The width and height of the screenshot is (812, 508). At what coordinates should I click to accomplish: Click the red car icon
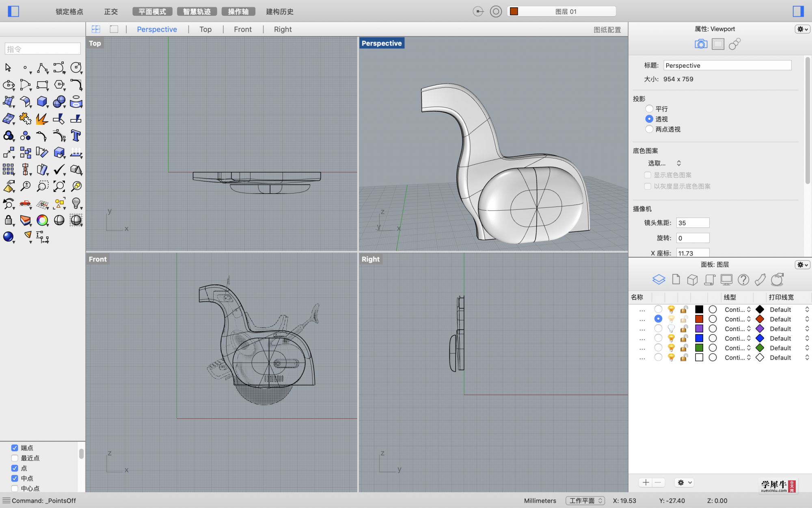tap(25, 203)
